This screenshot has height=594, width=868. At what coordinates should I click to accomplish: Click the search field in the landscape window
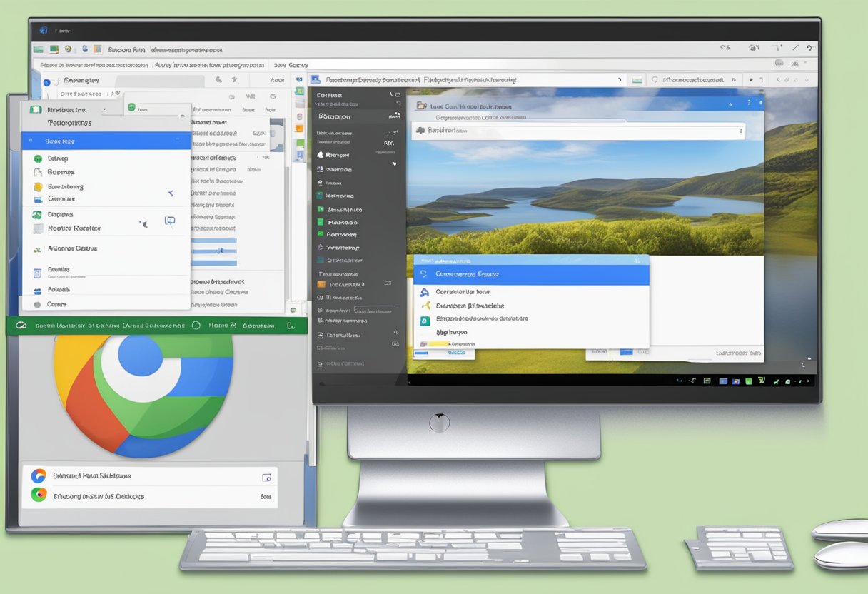[x=578, y=131]
